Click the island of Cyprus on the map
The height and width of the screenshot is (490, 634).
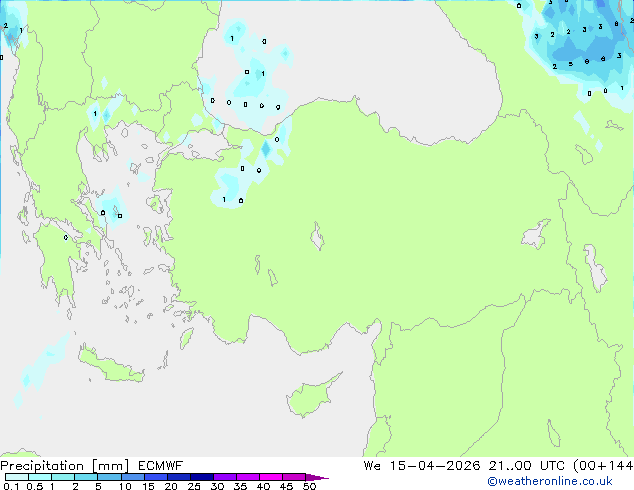click(309, 398)
